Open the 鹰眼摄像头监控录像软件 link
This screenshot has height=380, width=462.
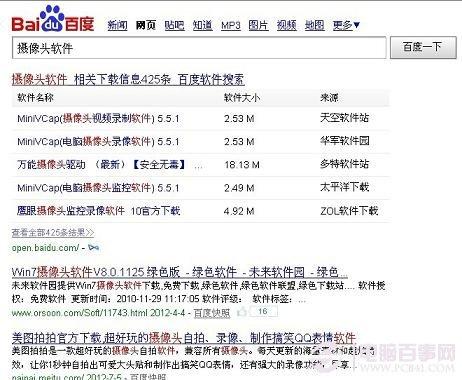pyautogui.click(x=99, y=211)
